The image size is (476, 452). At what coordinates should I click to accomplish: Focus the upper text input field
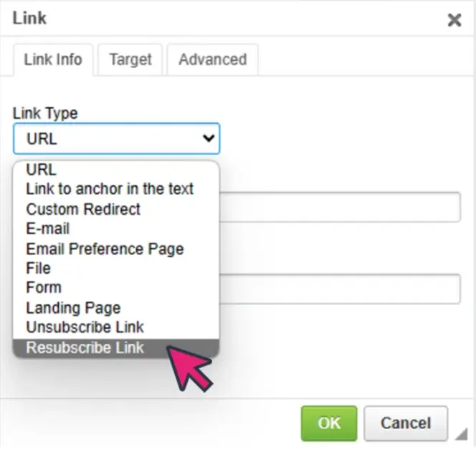340,207
